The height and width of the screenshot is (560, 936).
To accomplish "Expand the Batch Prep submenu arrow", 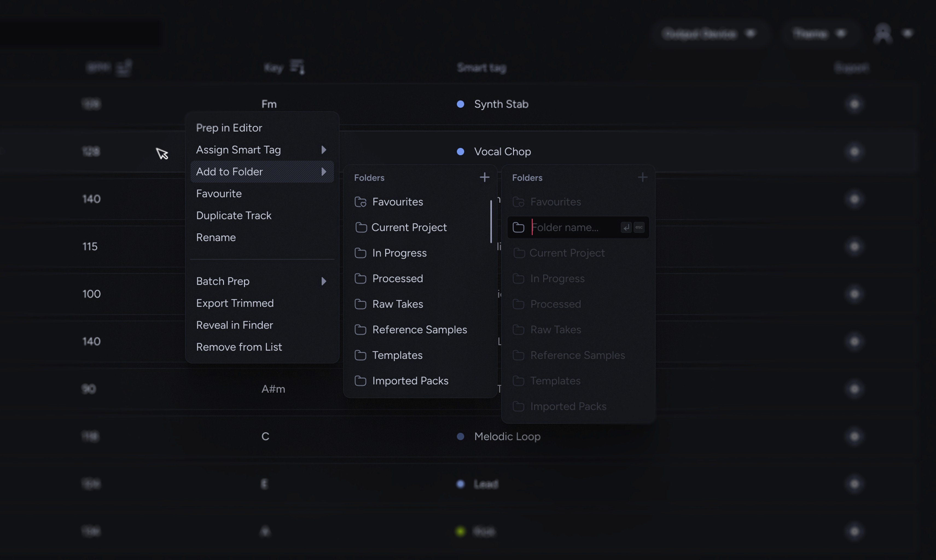I will pyautogui.click(x=324, y=281).
